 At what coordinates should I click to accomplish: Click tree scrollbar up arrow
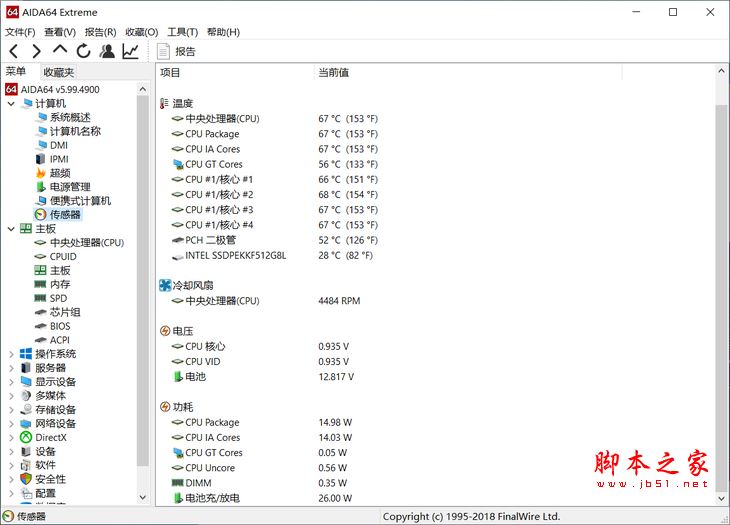click(x=143, y=89)
